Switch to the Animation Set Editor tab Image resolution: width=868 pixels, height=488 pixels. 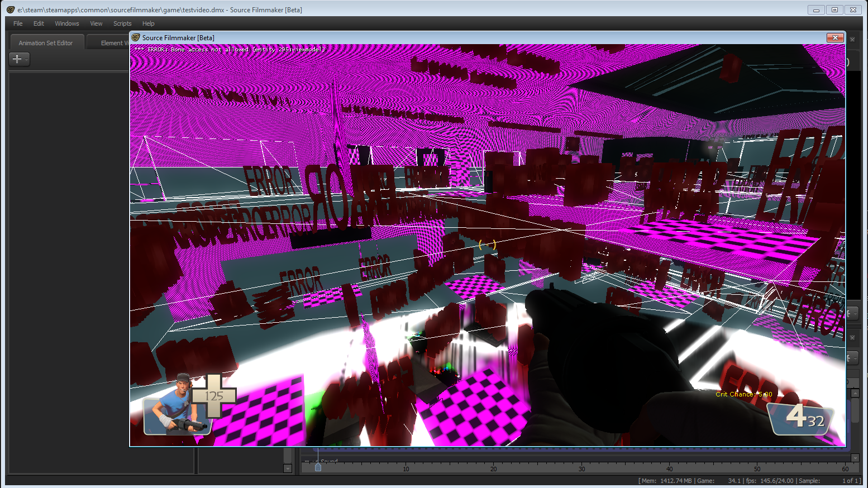click(46, 43)
